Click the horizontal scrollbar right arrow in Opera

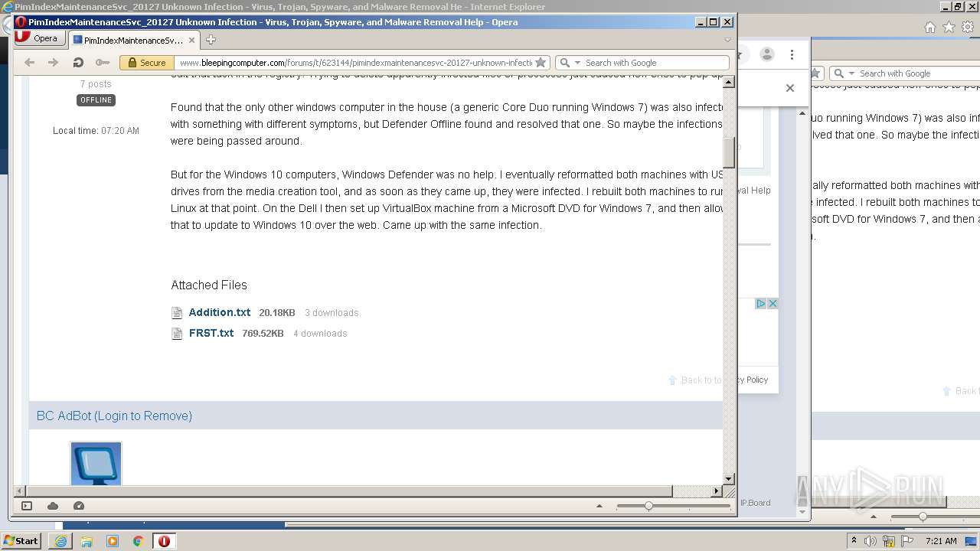point(717,491)
